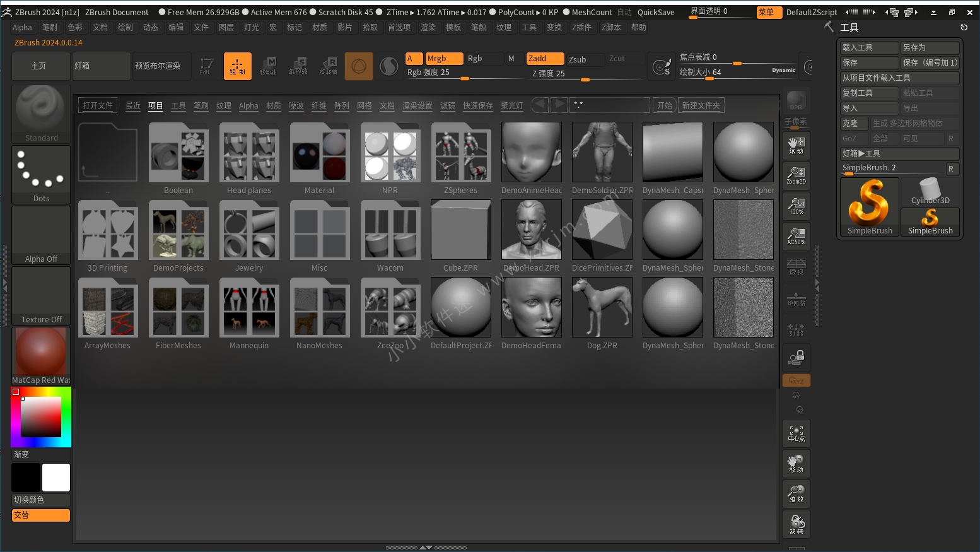Open the MatCap Red Wax material picker

[41, 356]
